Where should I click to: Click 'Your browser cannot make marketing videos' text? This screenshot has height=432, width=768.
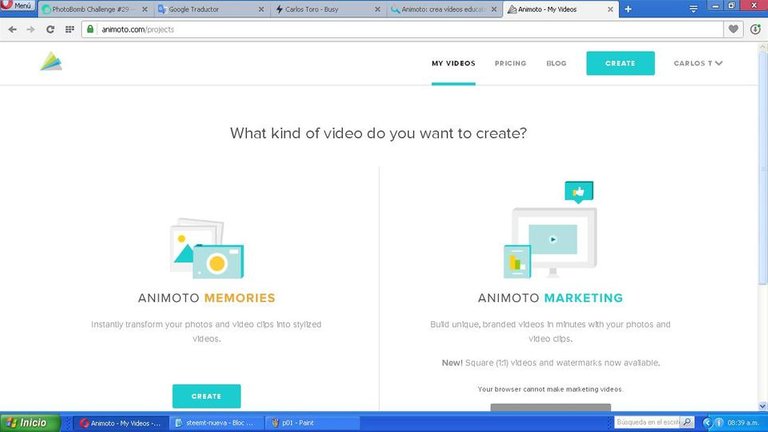click(x=551, y=389)
